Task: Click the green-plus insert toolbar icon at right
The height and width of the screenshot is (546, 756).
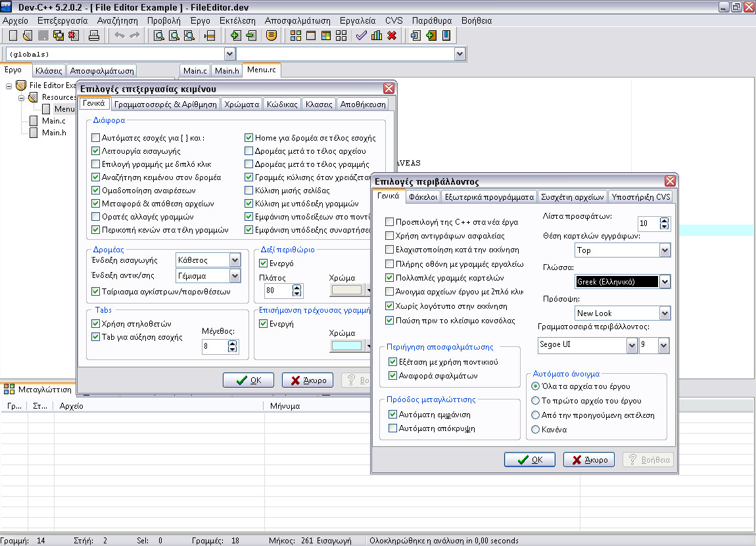Action: 431,35
